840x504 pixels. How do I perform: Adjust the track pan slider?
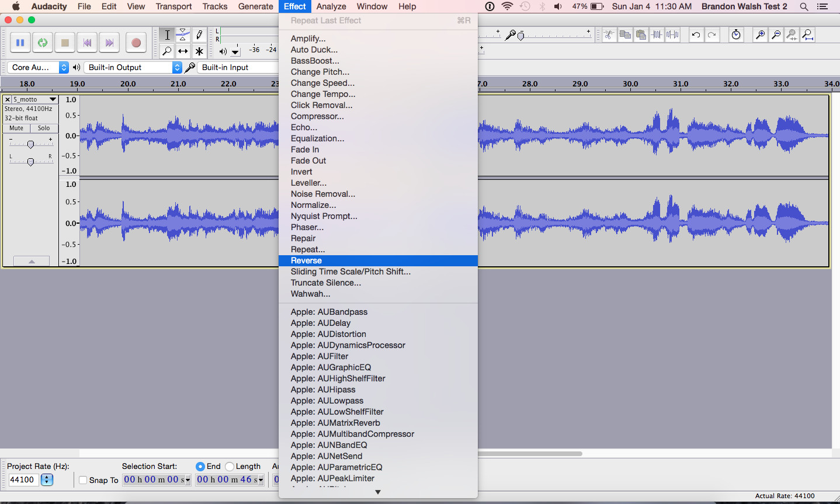tap(30, 162)
